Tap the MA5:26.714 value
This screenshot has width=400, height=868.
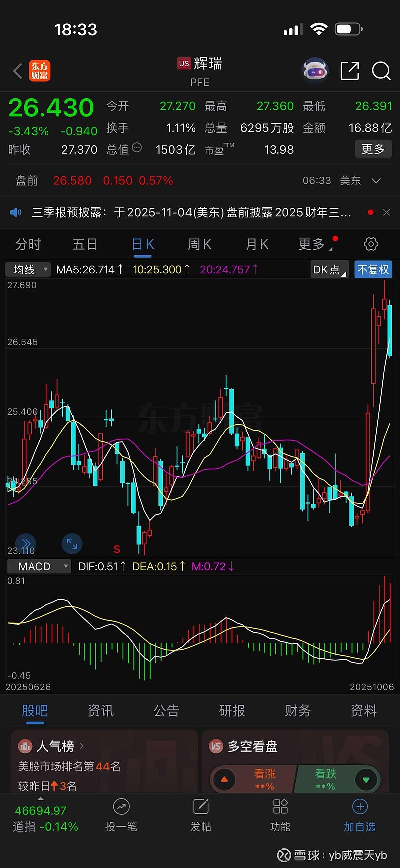click(x=90, y=270)
